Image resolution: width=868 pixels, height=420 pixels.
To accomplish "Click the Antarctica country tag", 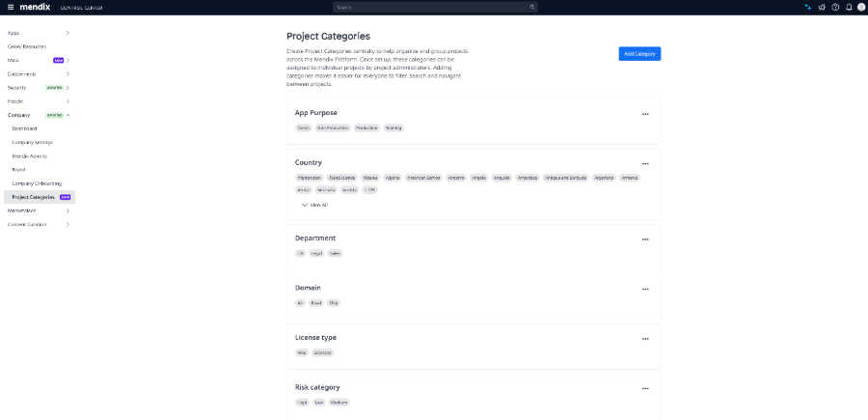I will (x=528, y=178).
